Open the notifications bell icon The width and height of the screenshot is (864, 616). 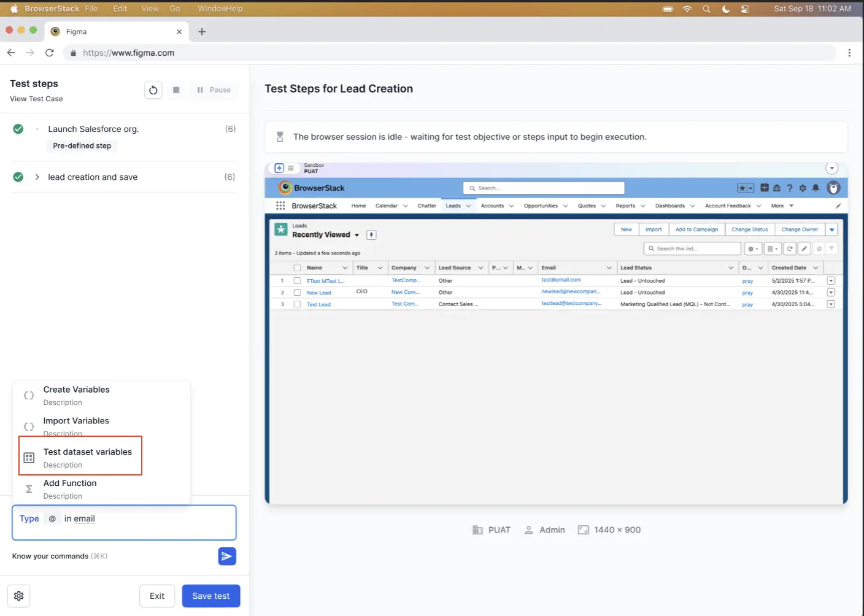pyautogui.click(x=815, y=188)
